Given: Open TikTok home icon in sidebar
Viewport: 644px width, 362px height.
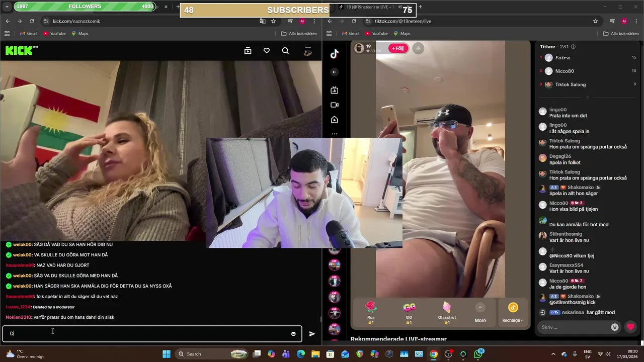Looking at the screenshot, I should [335, 120].
